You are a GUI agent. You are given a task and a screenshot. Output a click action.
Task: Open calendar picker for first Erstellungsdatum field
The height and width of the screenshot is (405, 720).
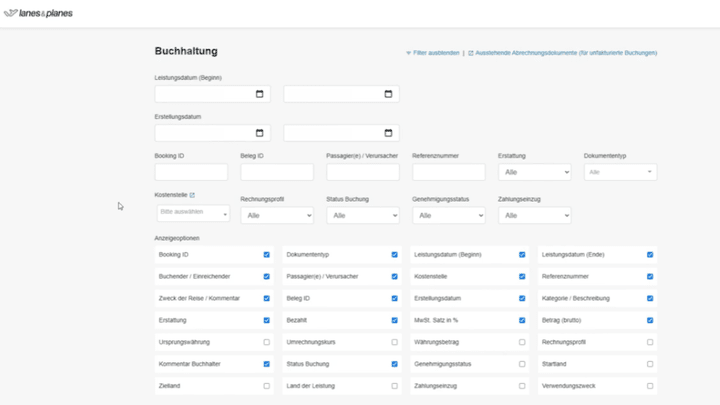pyautogui.click(x=260, y=133)
